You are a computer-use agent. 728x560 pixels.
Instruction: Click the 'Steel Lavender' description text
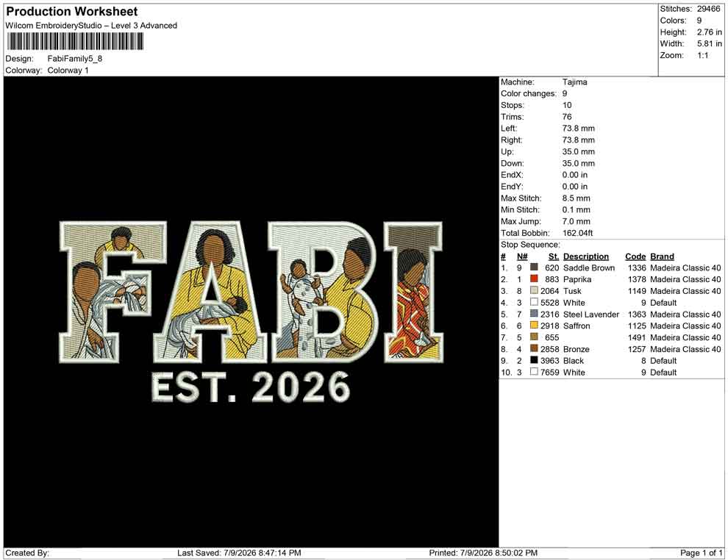coord(591,314)
